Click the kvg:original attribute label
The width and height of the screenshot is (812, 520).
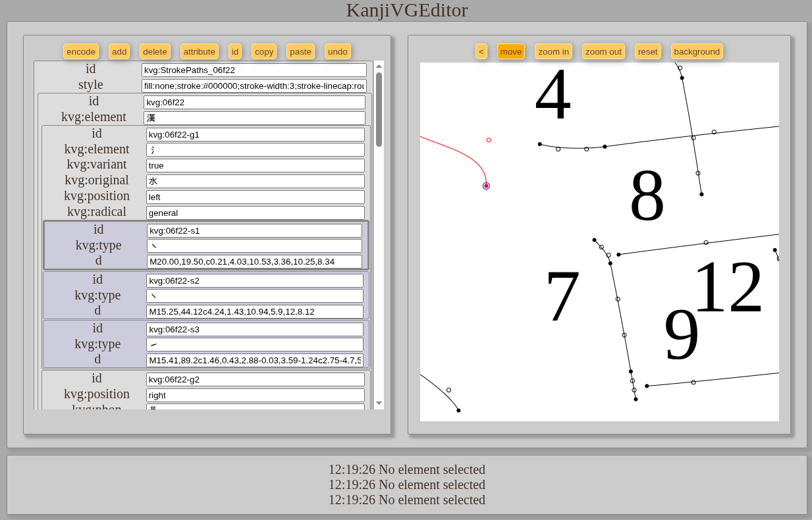coord(97,180)
